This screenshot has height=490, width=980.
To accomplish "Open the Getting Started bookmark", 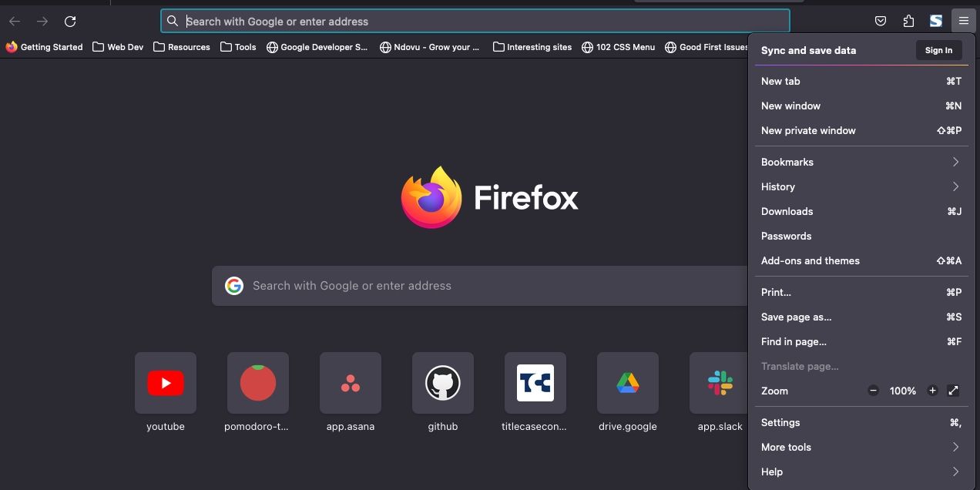I will tap(44, 47).
